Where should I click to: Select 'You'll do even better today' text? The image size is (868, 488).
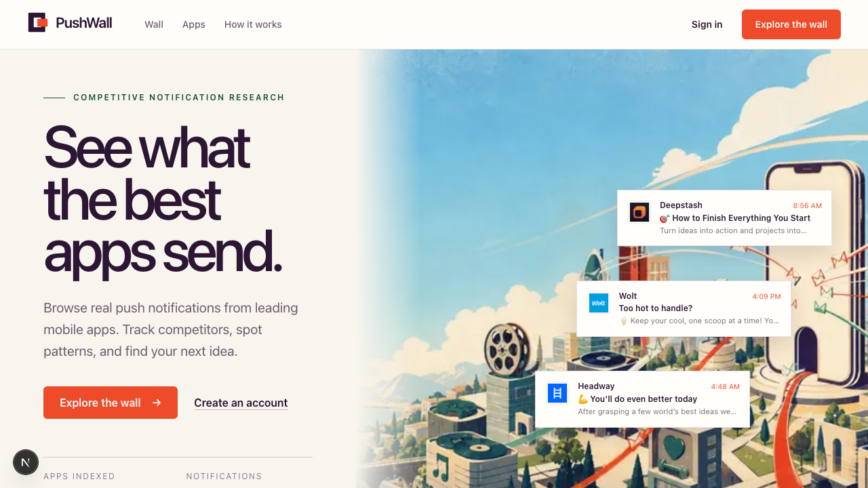(638, 399)
